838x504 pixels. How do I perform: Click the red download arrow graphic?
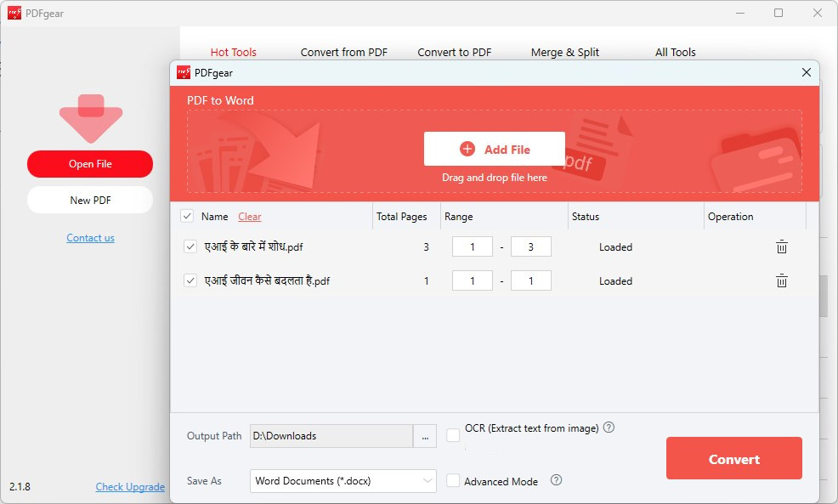(x=91, y=118)
